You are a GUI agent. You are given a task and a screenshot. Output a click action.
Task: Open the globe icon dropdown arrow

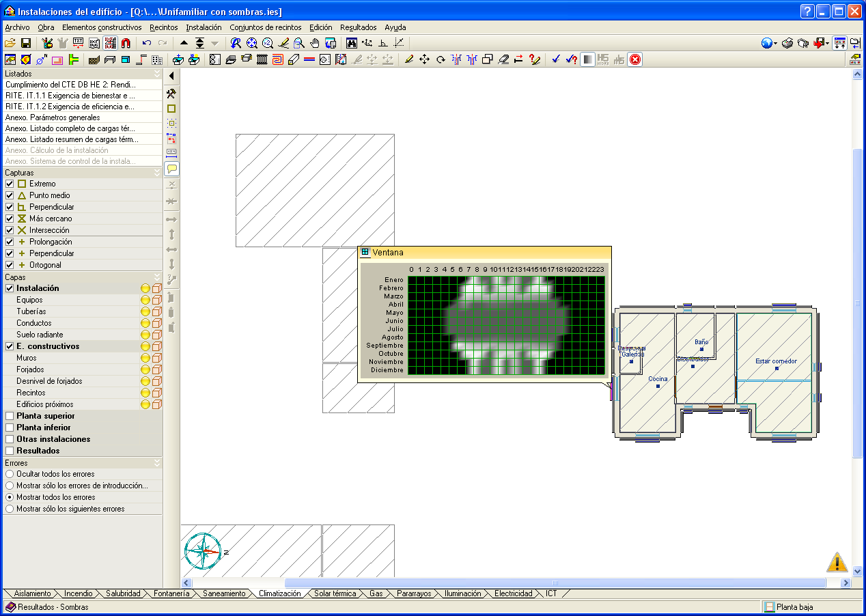pos(776,44)
